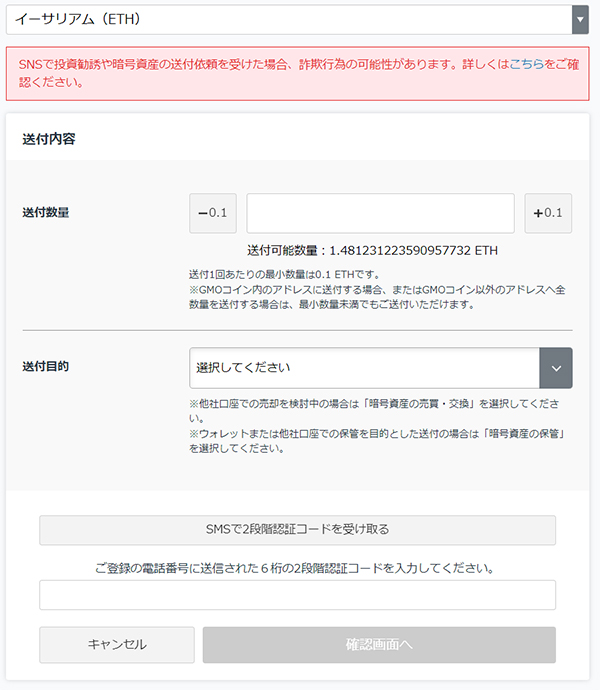The image size is (600, 690).
Task: Open the こちら link in the red warning
Action: pyautogui.click(x=526, y=65)
